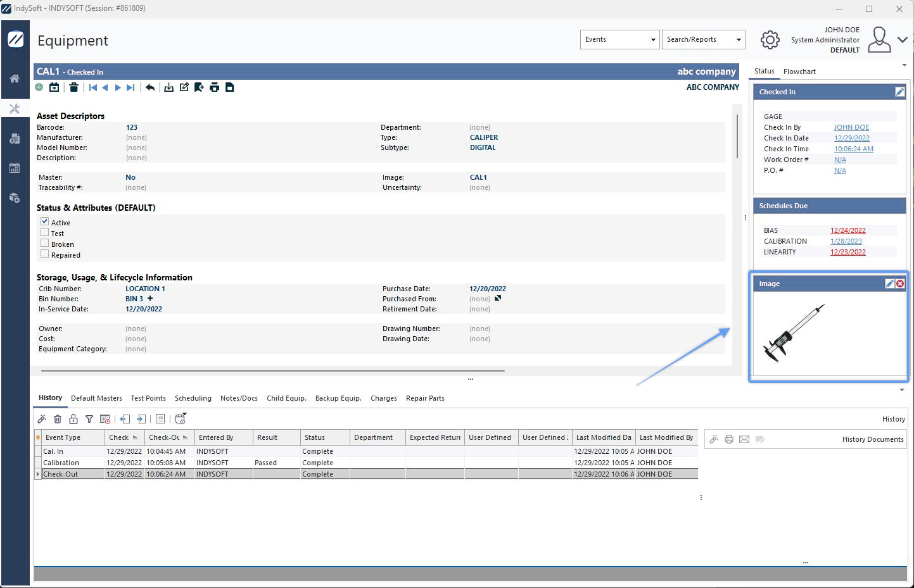Viewport: 914px width, 588px height.
Task: Click the print icon in History Documents
Action: (x=729, y=439)
